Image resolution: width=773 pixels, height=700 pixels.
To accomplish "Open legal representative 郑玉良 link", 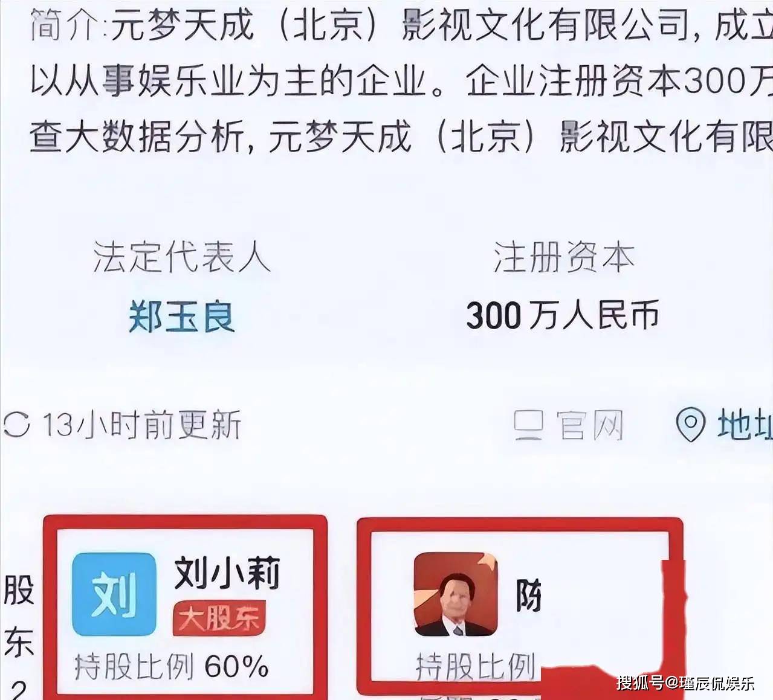I will (x=181, y=316).
